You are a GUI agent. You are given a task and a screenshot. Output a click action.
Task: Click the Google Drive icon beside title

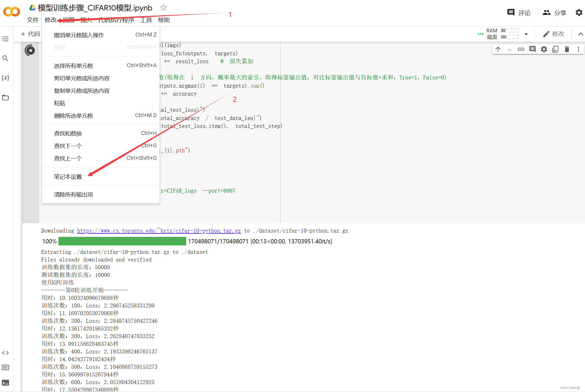point(33,8)
